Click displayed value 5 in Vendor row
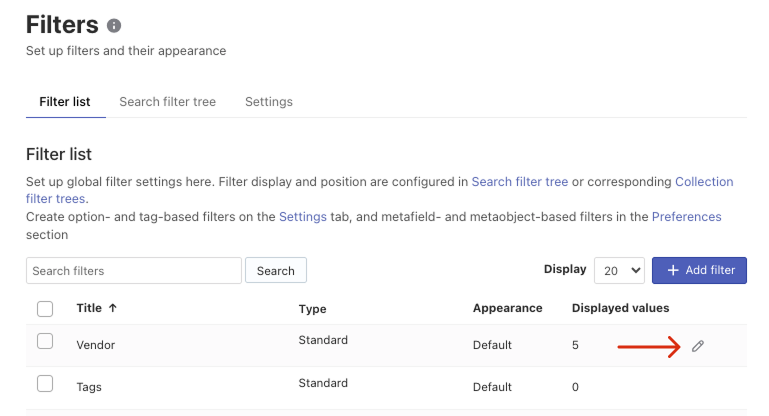This screenshot has height=416, width=769. [x=575, y=345]
